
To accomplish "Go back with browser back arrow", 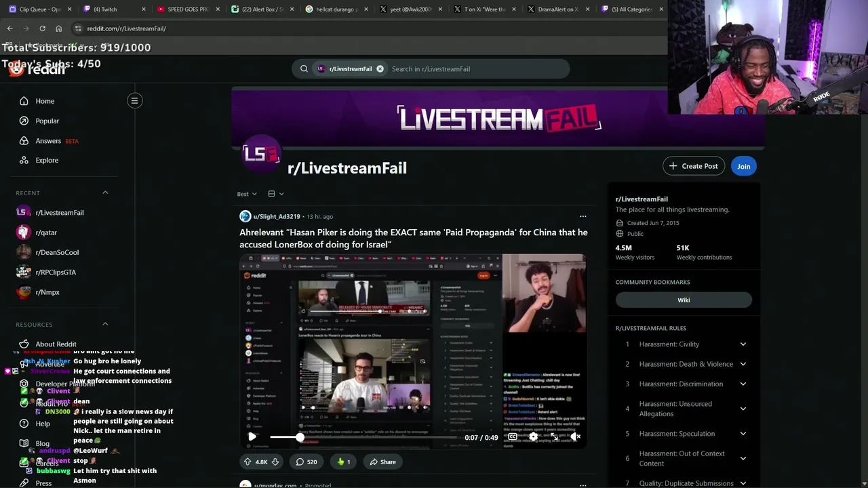I will (x=9, y=28).
